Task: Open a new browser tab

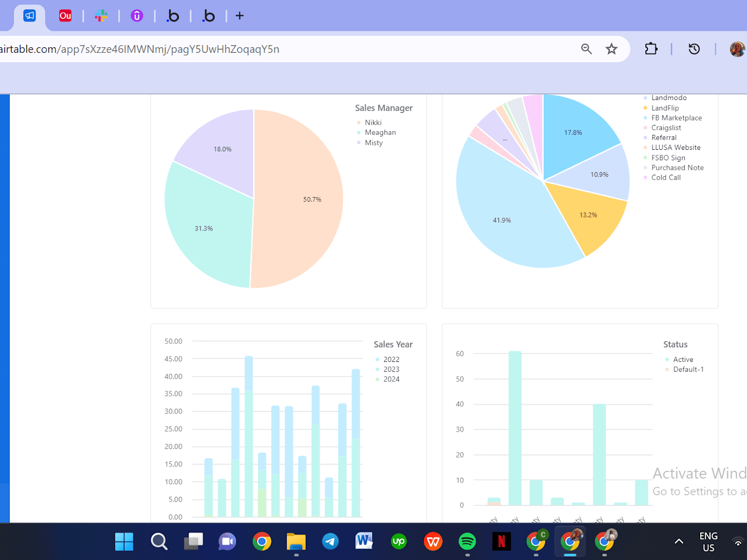Action: (240, 16)
